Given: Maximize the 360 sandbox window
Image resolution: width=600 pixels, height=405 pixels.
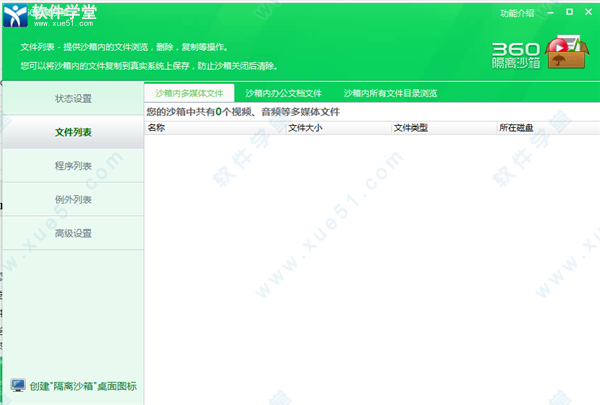Looking at the screenshot, I should [x=569, y=12].
